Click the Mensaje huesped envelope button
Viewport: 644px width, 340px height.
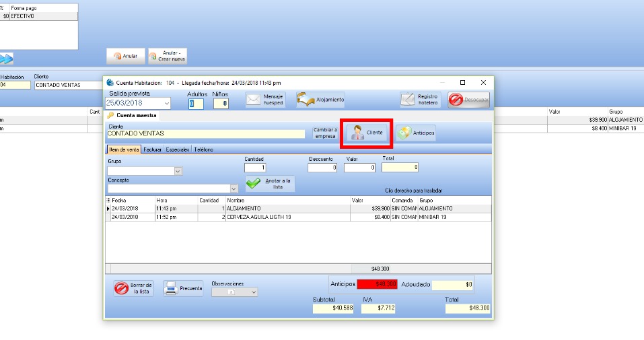tap(264, 100)
